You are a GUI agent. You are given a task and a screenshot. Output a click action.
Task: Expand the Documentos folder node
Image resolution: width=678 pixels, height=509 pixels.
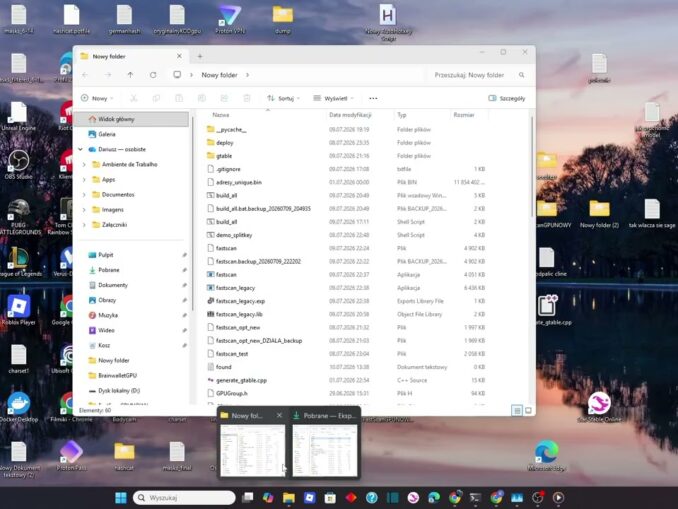pyautogui.click(x=84, y=195)
